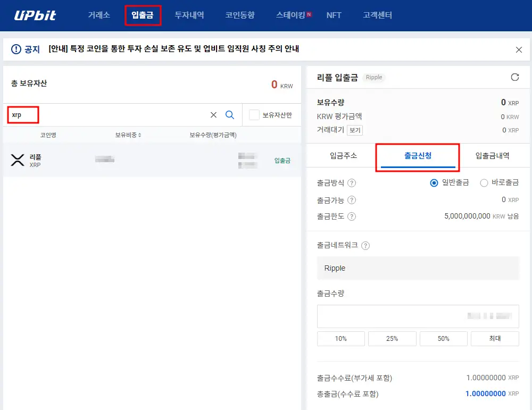The height and width of the screenshot is (410, 532).
Task: Click the UPbit logo
Action: (35, 15)
